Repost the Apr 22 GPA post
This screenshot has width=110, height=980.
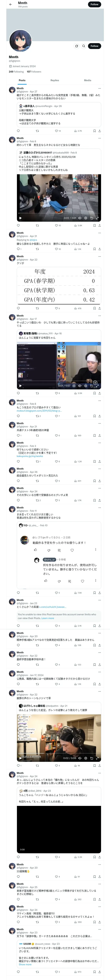pyautogui.click(x=37, y=309)
